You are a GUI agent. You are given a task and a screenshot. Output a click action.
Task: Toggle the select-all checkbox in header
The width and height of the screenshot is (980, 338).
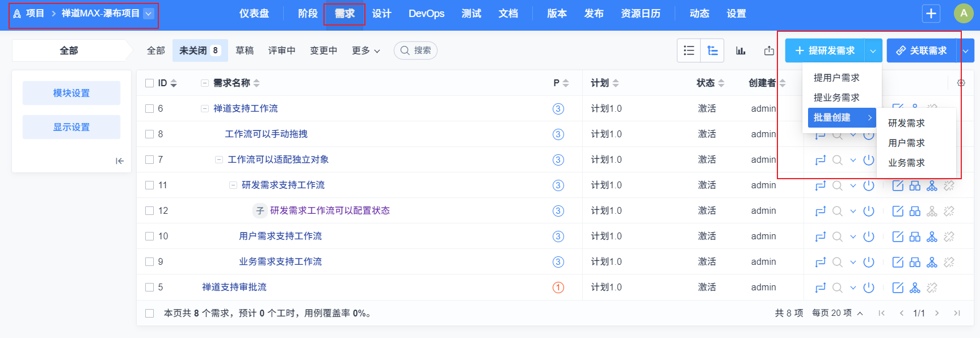click(150, 83)
